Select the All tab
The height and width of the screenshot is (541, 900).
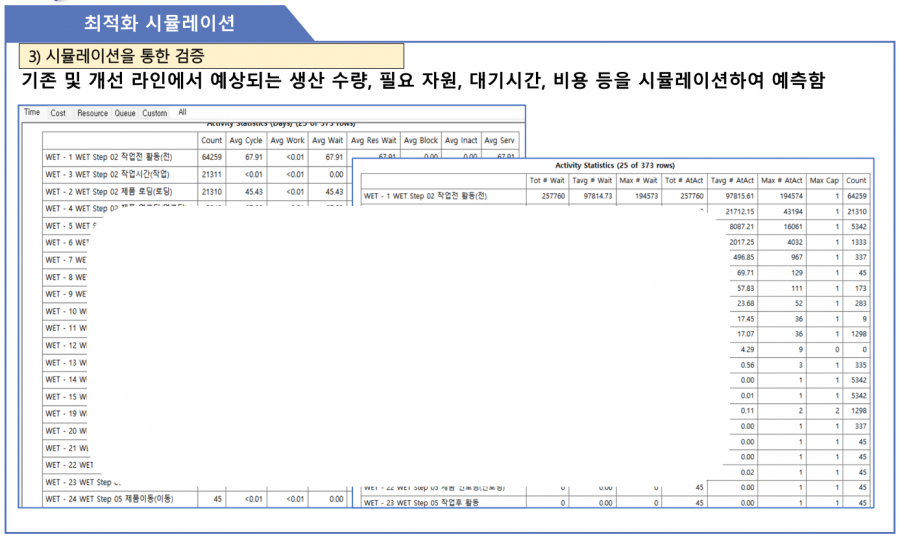pyautogui.click(x=182, y=113)
